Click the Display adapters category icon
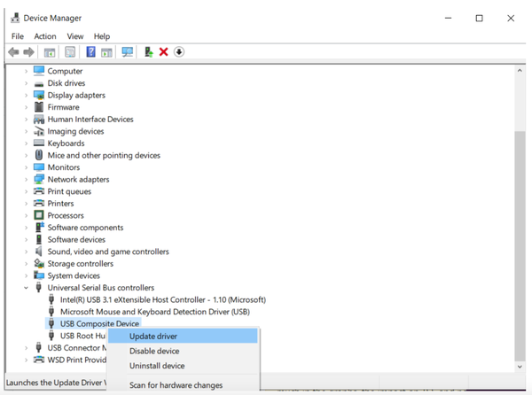Viewport: 532px width, 395px height. click(x=39, y=95)
